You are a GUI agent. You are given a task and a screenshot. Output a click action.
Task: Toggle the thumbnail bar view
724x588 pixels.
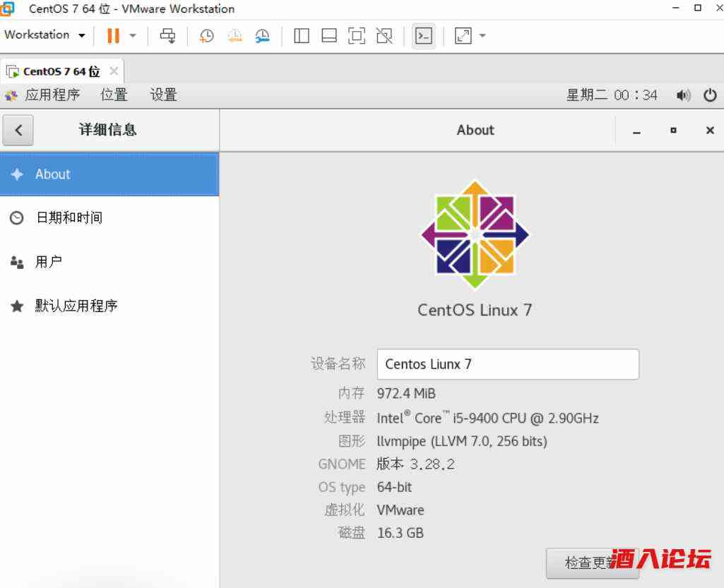pos(328,35)
